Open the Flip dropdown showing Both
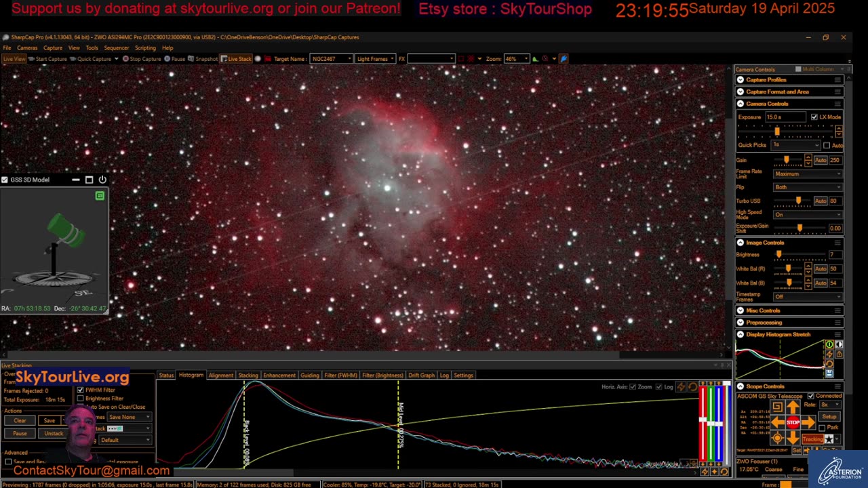The image size is (868, 488). pos(808,187)
